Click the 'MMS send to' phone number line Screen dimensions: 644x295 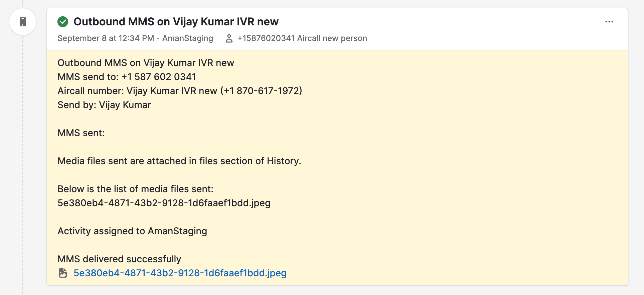pos(127,77)
